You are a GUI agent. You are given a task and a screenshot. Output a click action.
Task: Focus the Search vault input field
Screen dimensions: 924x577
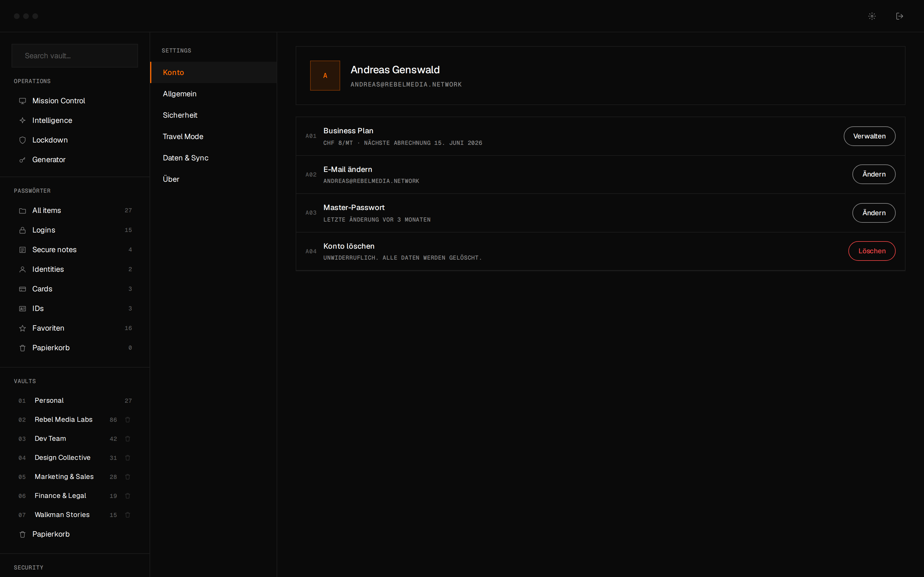pyautogui.click(x=75, y=56)
